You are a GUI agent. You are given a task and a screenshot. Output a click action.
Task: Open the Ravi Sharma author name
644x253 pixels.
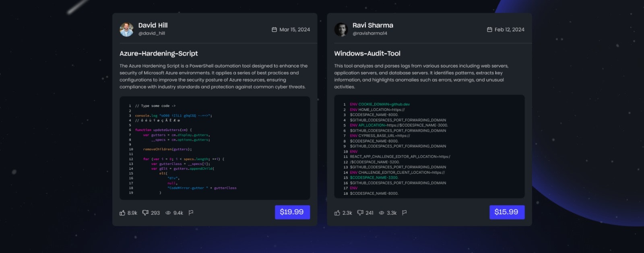pos(373,25)
